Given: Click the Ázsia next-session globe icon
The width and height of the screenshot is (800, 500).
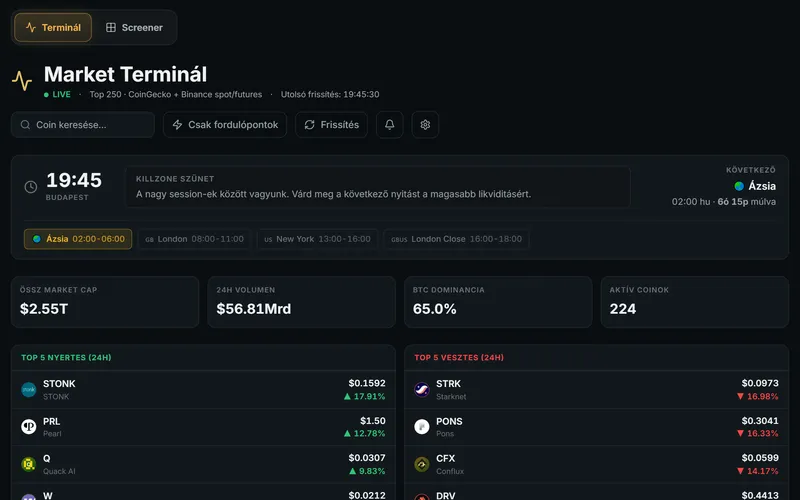Looking at the screenshot, I should (739, 186).
